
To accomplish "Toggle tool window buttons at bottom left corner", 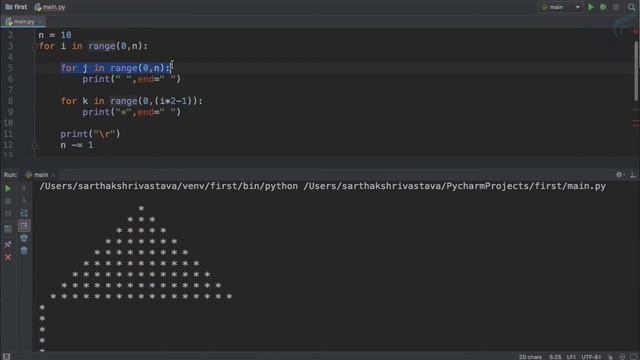I will tap(6, 357).
